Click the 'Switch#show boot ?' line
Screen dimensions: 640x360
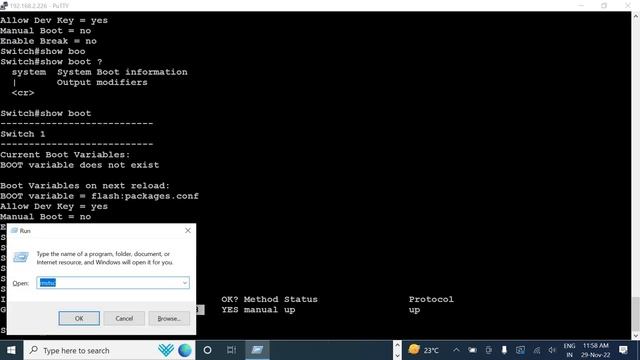tap(51, 62)
